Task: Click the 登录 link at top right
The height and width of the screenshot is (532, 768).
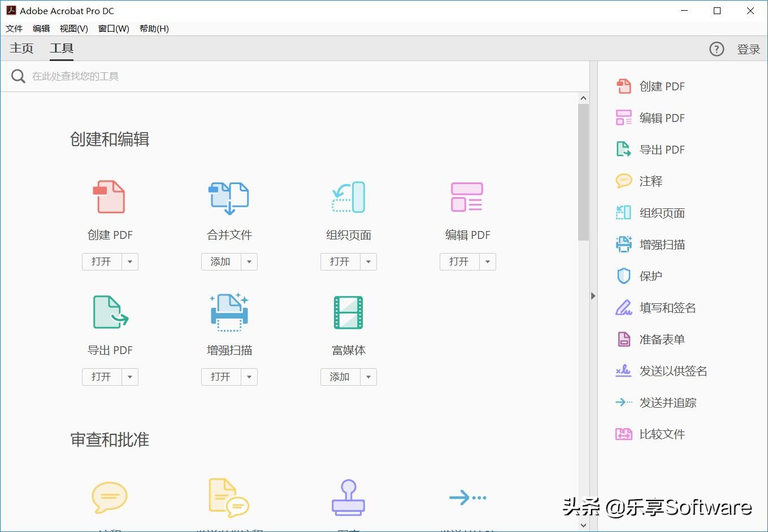Action: (748, 49)
